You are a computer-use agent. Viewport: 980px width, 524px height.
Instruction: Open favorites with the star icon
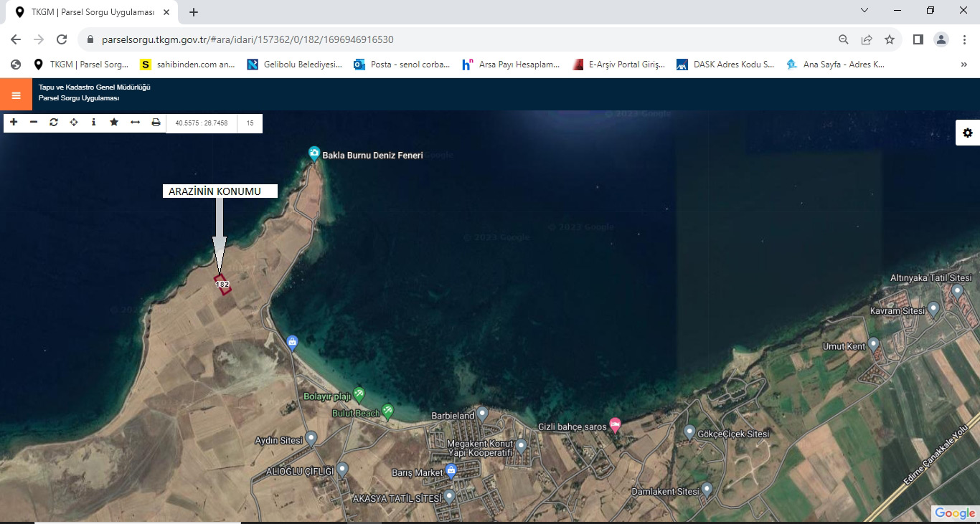[x=114, y=123]
